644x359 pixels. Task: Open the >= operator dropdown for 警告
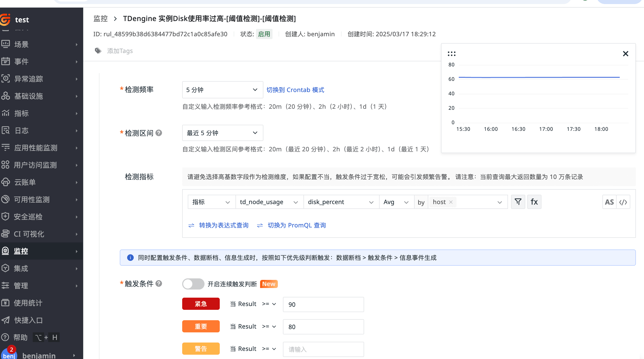pos(269,349)
